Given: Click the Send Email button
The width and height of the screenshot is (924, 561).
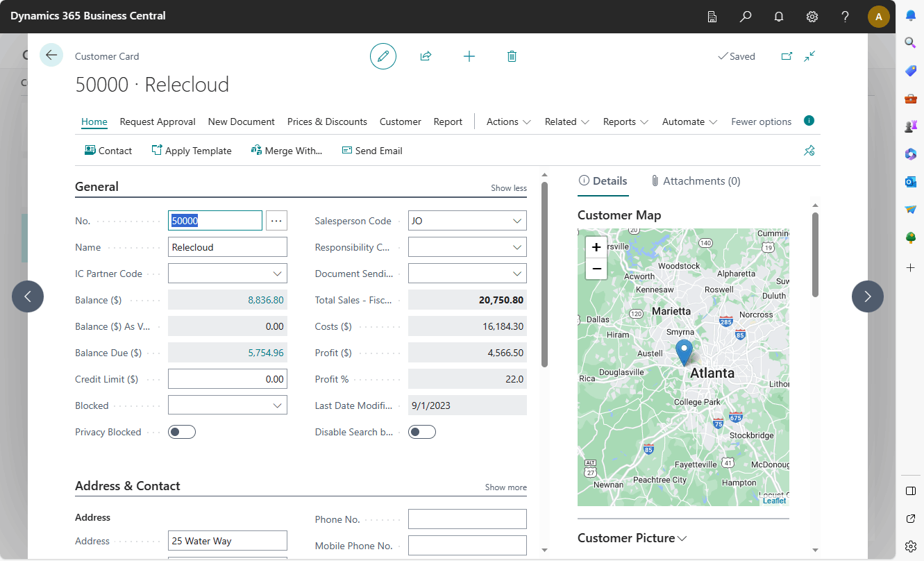Looking at the screenshot, I should (x=372, y=151).
